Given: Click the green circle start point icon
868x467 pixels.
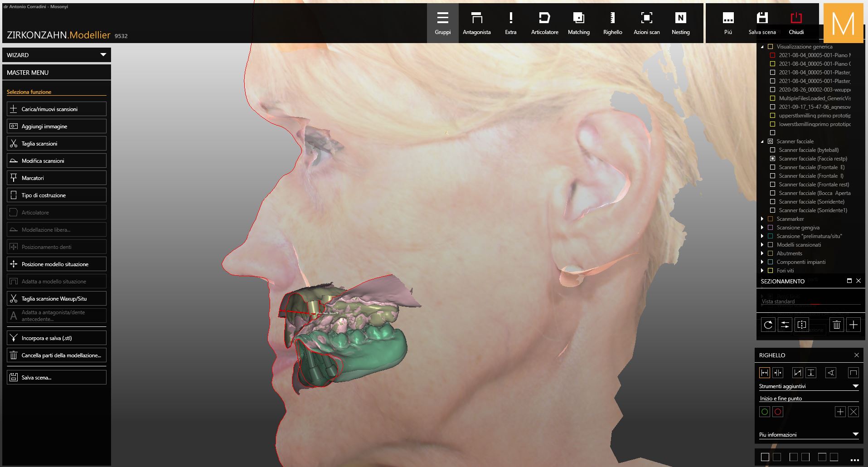Looking at the screenshot, I should point(765,412).
